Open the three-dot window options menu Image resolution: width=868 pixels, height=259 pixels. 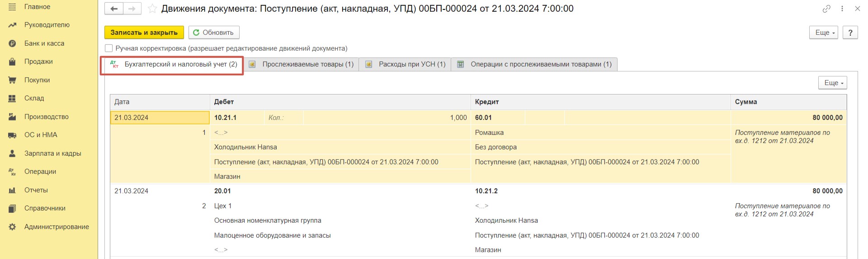(842, 9)
